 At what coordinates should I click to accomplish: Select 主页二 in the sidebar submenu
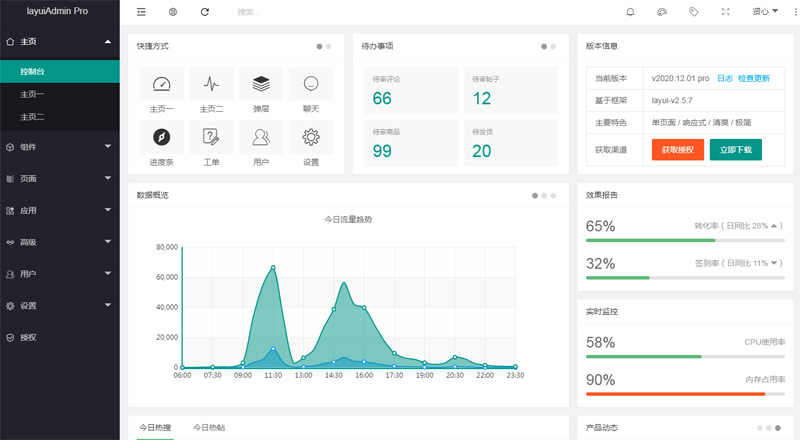[60, 117]
